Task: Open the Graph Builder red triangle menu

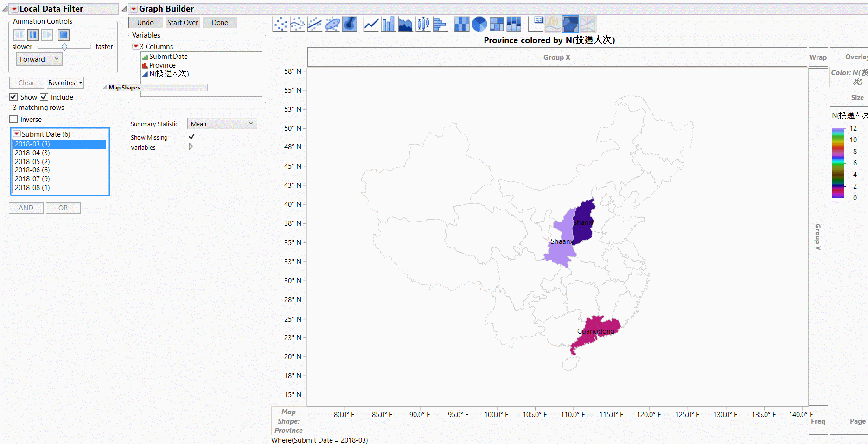Action: point(134,9)
